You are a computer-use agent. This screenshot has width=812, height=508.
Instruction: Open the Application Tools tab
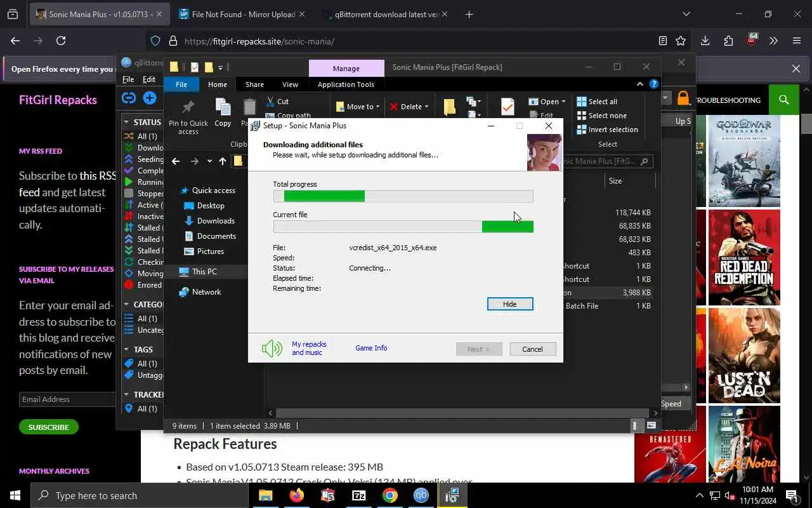(x=346, y=84)
